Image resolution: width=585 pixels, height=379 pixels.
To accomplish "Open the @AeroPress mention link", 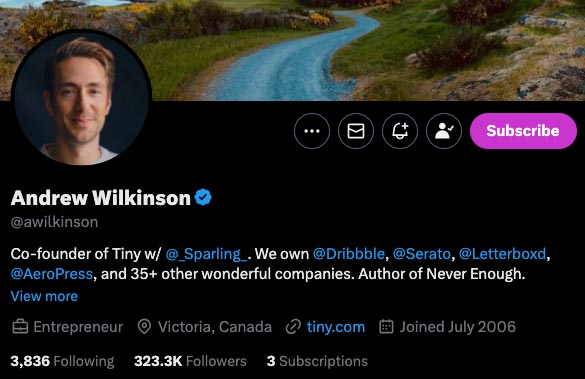I will click(x=51, y=274).
